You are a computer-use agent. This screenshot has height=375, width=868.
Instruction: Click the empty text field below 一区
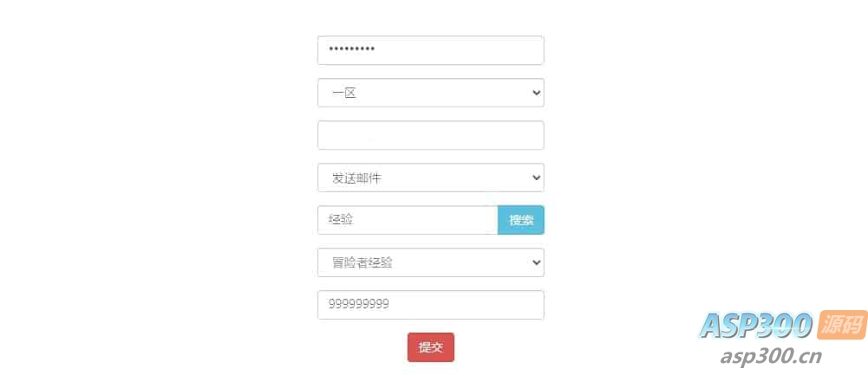coord(431,135)
